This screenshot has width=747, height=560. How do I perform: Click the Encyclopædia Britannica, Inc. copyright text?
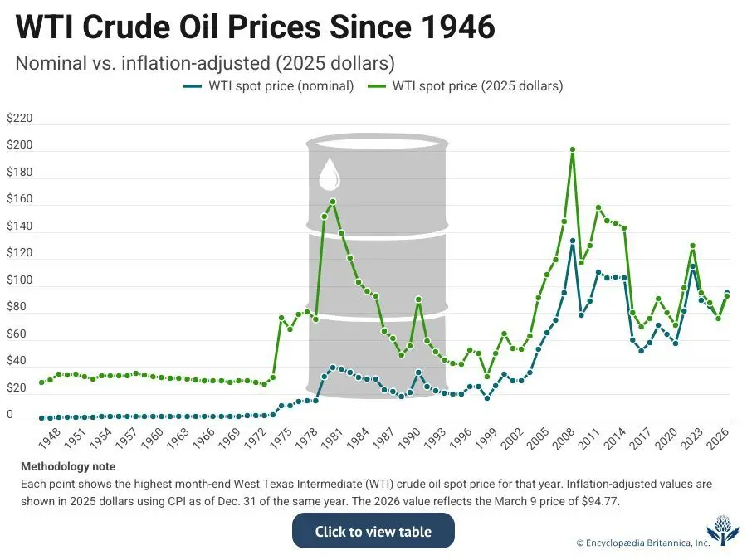click(x=642, y=543)
